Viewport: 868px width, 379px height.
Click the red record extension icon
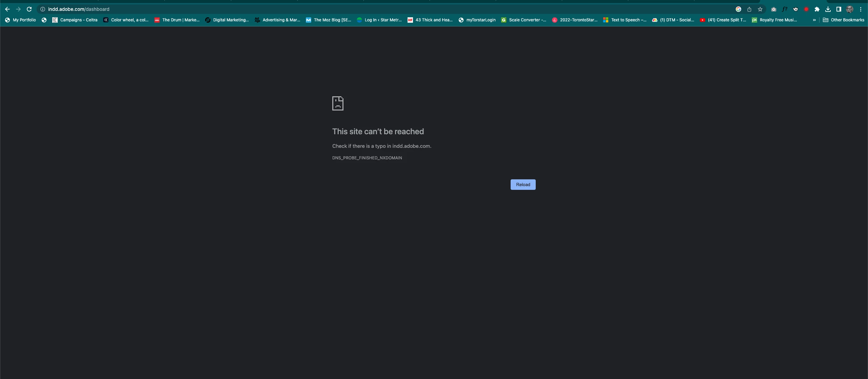coord(806,9)
